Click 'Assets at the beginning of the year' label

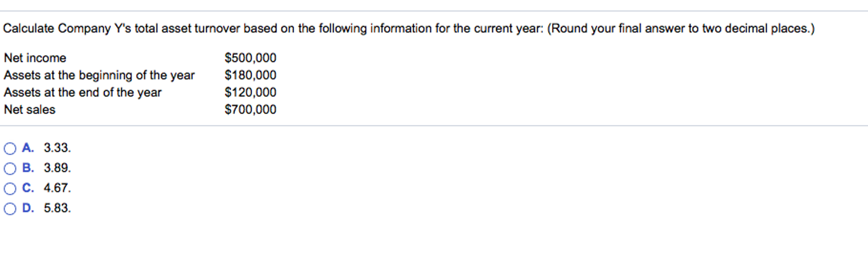(x=99, y=75)
